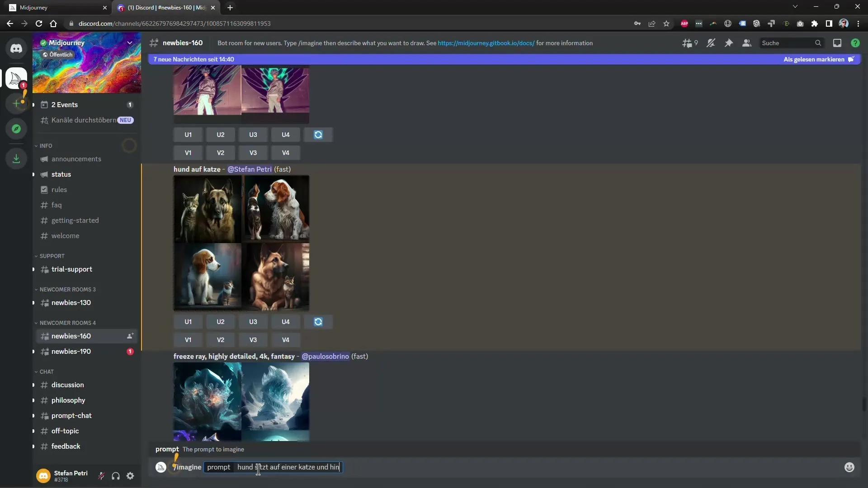Screen dimensions: 868x488
Task: Select the discussion channel under CHAT
Action: tap(67, 385)
